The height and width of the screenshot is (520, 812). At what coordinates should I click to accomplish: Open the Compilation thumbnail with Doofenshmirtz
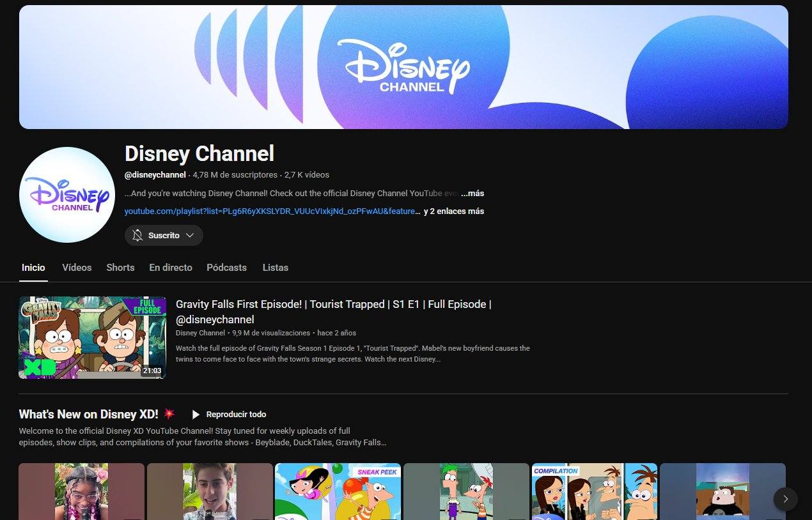click(595, 491)
